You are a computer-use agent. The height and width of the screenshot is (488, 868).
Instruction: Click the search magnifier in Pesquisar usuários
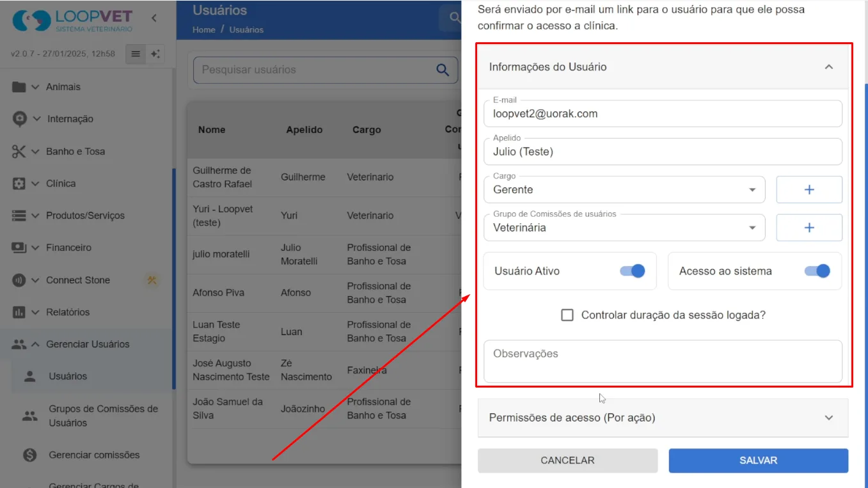coord(443,70)
